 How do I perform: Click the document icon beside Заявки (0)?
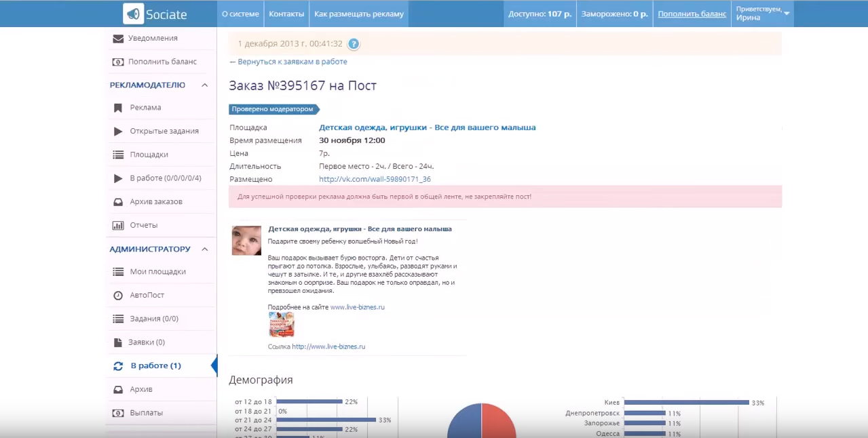[117, 342]
